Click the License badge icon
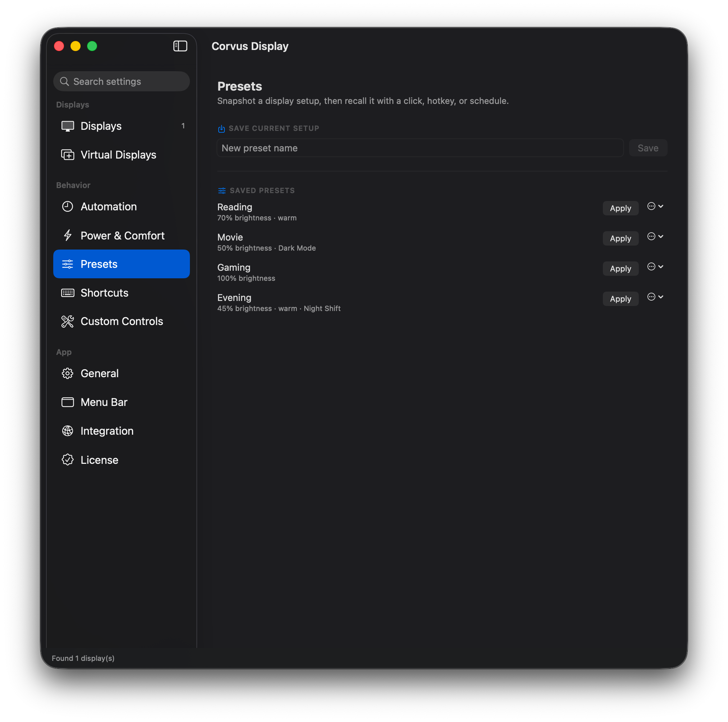 [68, 460]
